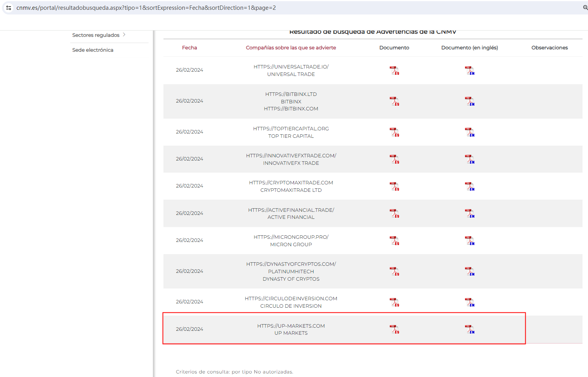Image resolution: width=588 pixels, height=377 pixels.
Task: Click the zoom magnifier icon in address bar
Action: pos(585,8)
